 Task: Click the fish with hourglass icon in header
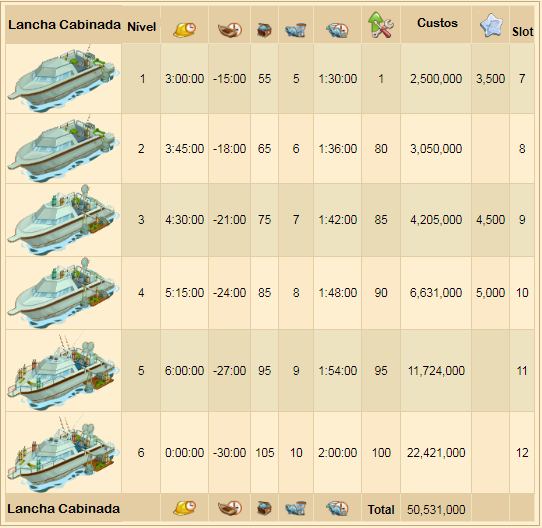(x=296, y=30)
